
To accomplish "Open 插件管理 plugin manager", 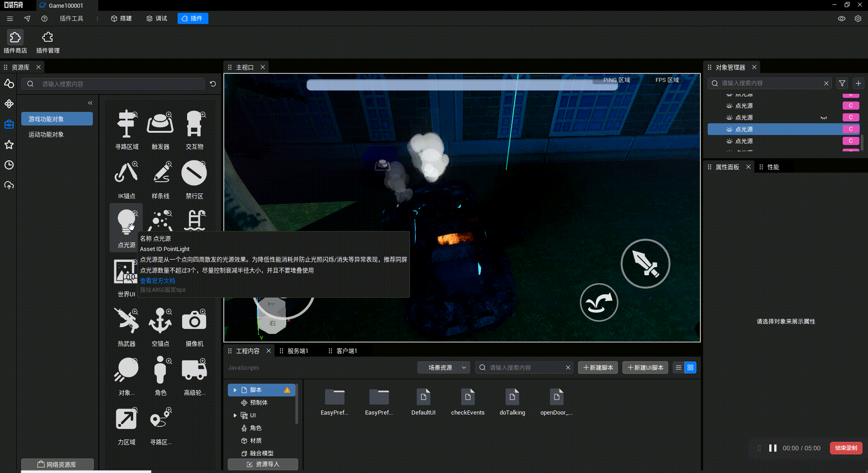I will tap(48, 42).
